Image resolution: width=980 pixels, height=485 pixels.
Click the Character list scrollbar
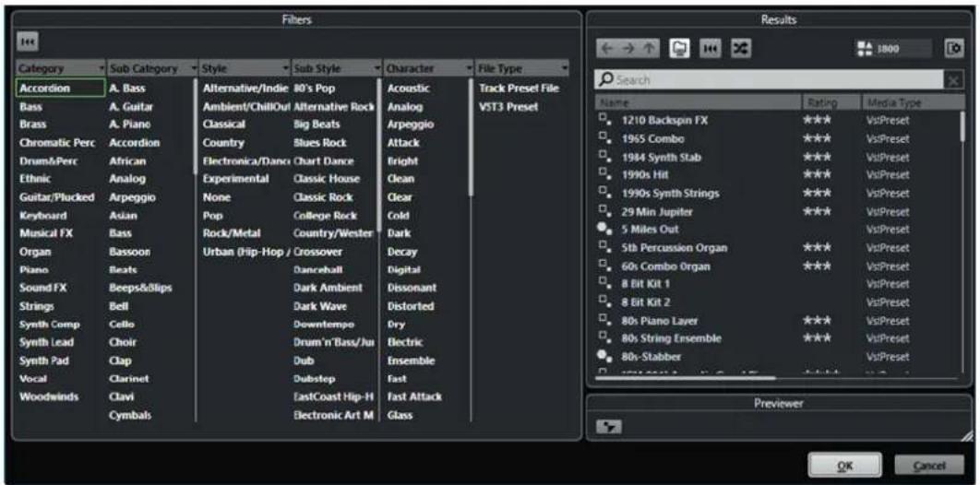[x=471, y=137]
